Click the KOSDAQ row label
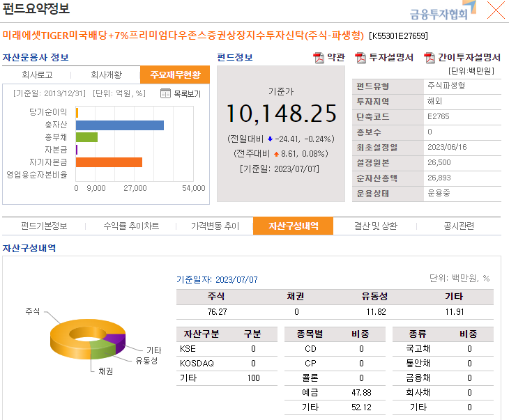The image size is (509, 420). [x=197, y=364]
